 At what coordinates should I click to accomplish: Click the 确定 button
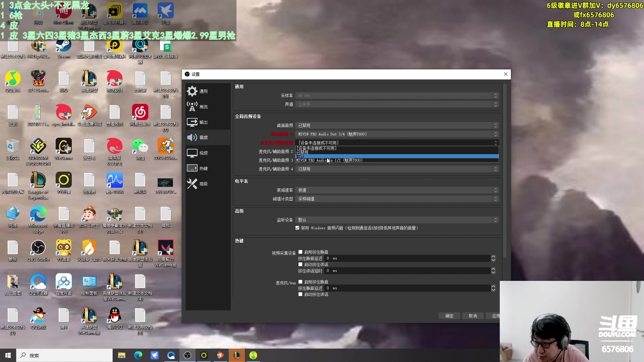[449, 316]
